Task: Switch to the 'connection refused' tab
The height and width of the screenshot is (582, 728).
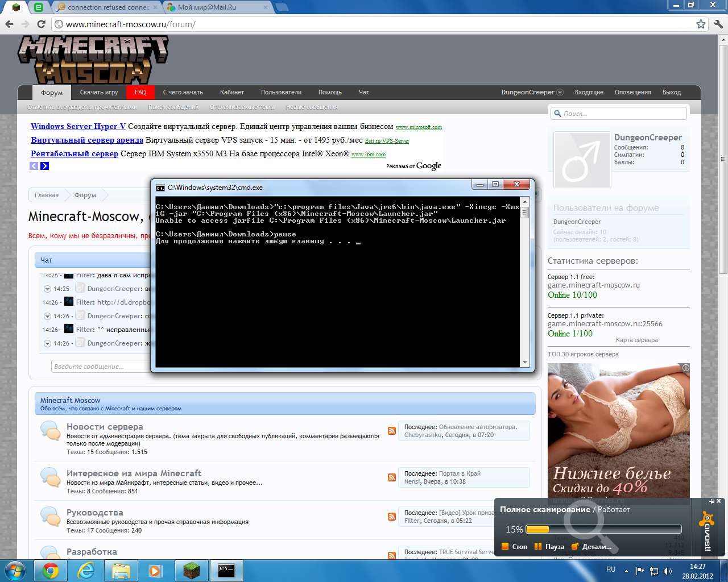Action: 107,7
